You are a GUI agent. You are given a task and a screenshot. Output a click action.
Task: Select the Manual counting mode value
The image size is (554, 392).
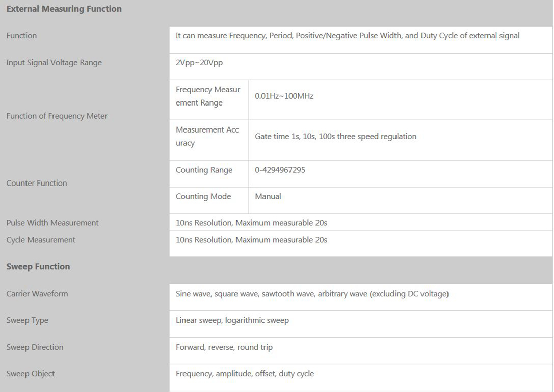click(268, 197)
